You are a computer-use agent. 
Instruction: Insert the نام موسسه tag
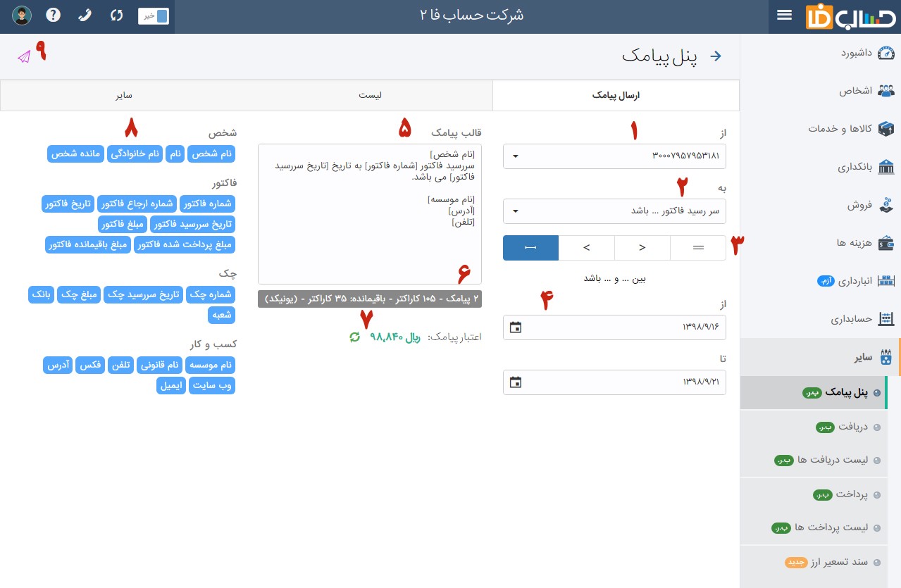click(x=210, y=365)
